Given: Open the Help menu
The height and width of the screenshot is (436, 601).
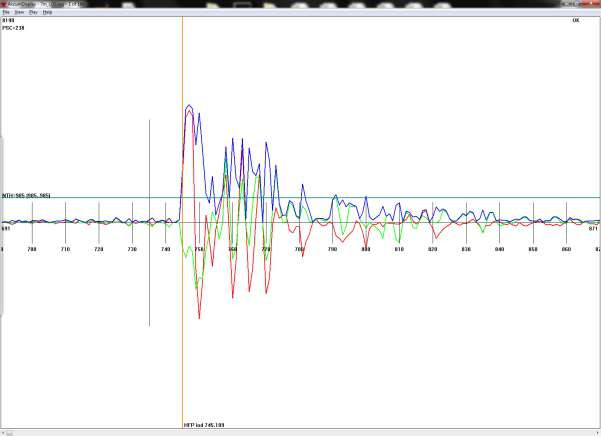Looking at the screenshot, I should pos(47,12).
